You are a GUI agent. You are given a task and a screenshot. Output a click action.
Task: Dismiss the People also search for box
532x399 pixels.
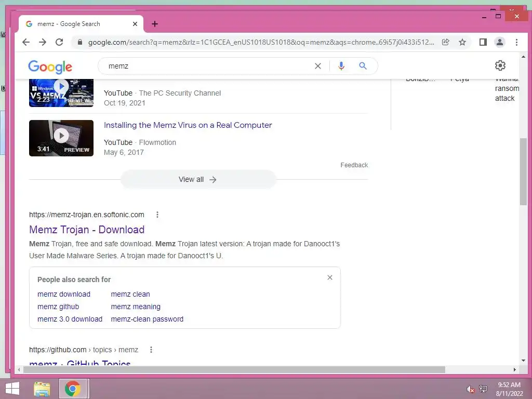point(330,277)
